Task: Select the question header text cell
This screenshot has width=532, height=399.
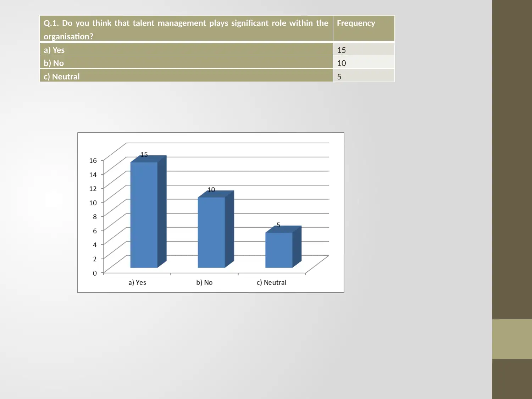Action: [186, 28]
